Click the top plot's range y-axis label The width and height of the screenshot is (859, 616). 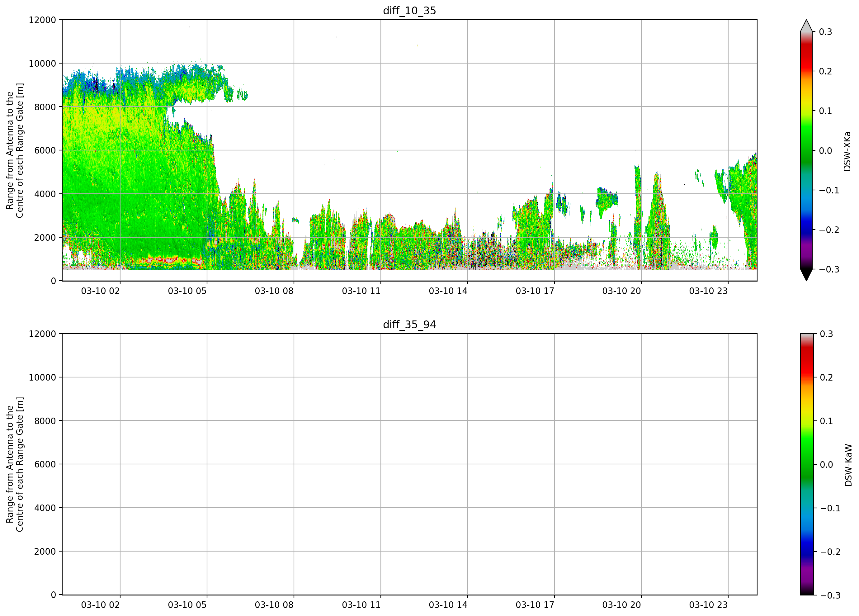click(15, 150)
